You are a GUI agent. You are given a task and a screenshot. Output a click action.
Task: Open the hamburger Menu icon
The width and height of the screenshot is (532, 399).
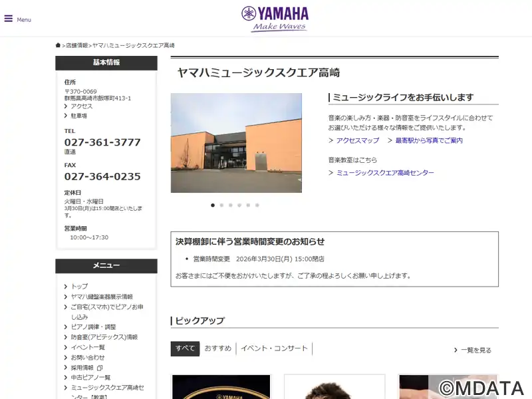pos(9,19)
